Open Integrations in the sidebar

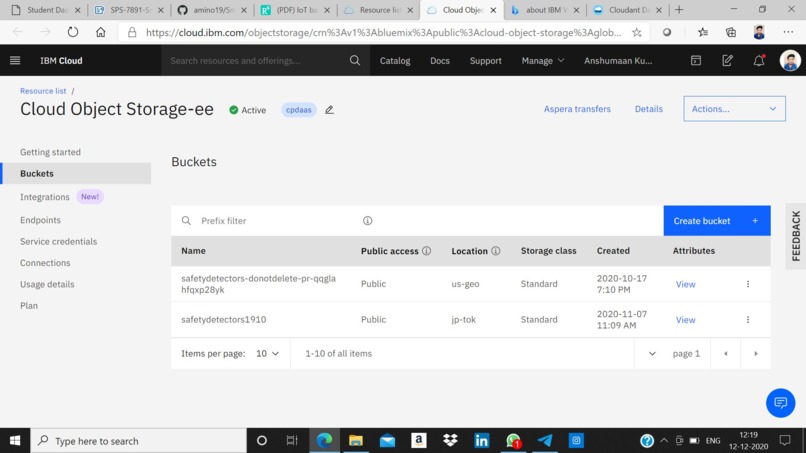pyautogui.click(x=45, y=197)
